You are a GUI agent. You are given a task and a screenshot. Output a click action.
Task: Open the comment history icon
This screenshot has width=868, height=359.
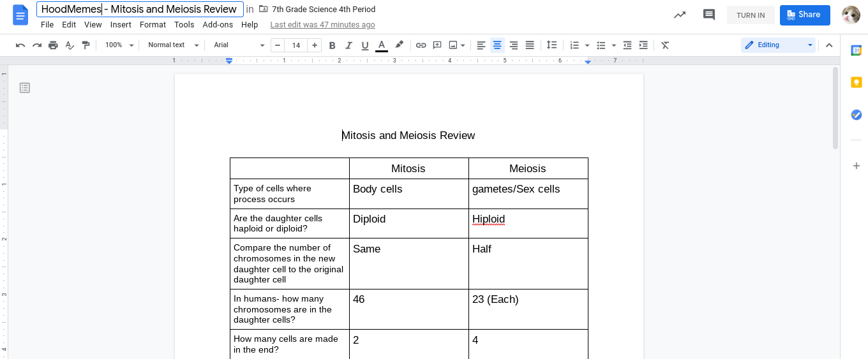pyautogui.click(x=708, y=15)
